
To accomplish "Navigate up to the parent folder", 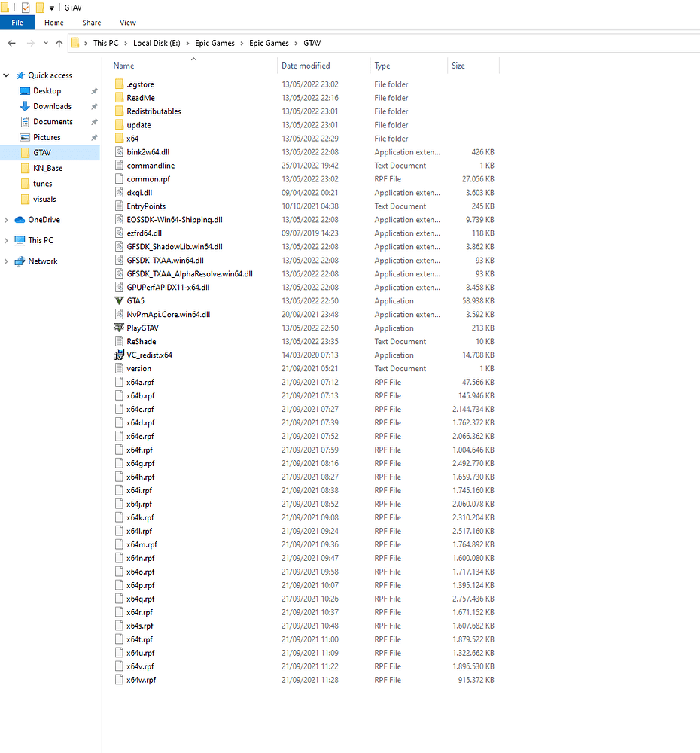I will (x=59, y=43).
